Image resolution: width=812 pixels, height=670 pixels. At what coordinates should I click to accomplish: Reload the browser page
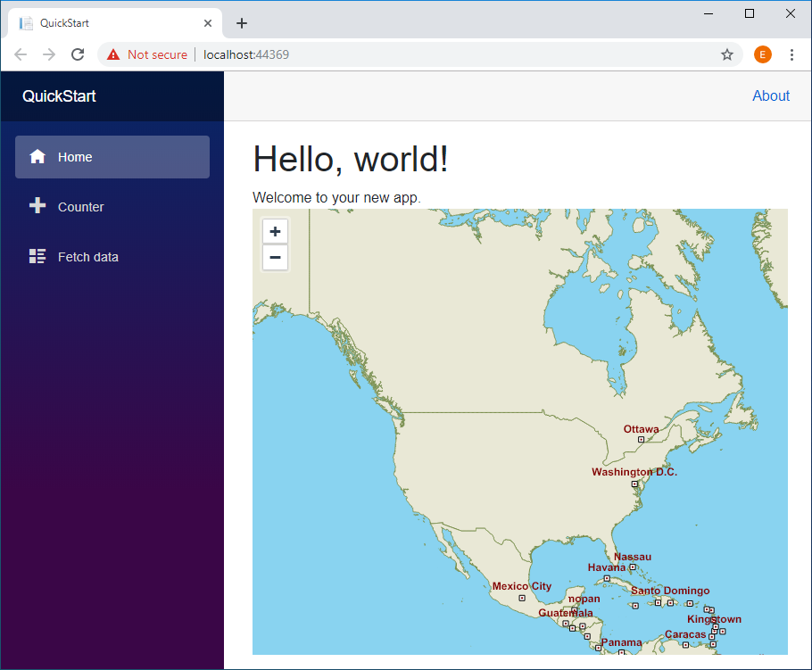pyautogui.click(x=78, y=54)
